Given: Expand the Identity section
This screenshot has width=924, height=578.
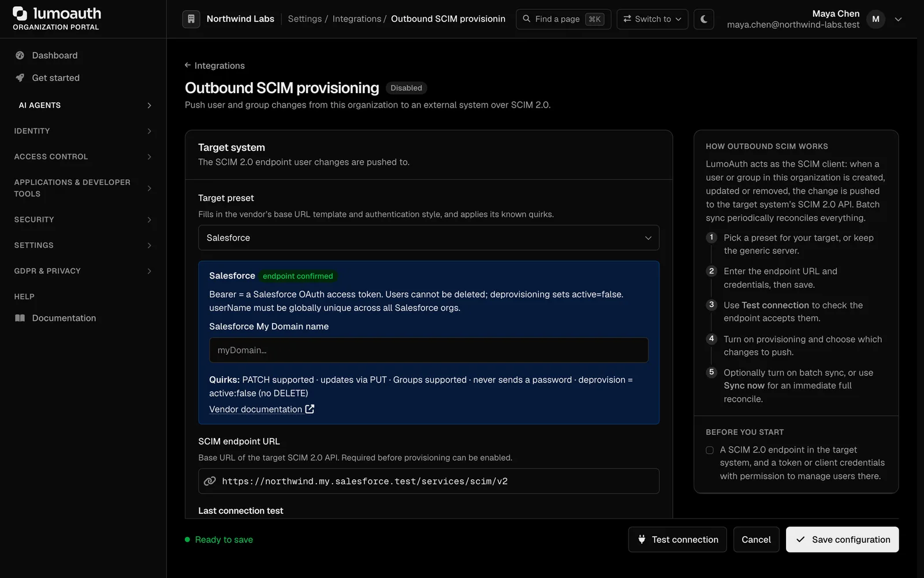Looking at the screenshot, I should 83,131.
